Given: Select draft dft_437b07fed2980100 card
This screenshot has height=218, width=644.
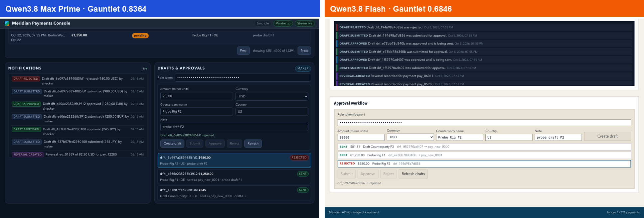Looking at the screenshot, I should 234,193.
